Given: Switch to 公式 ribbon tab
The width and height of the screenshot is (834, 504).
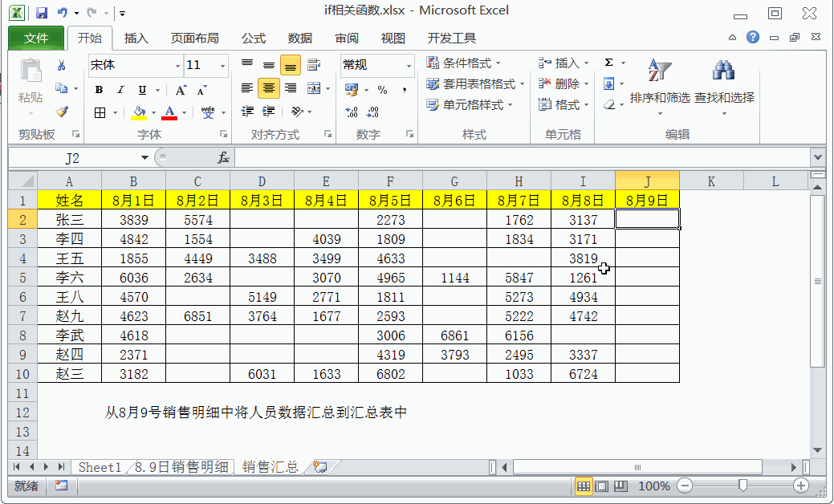Looking at the screenshot, I should click(x=253, y=38).
